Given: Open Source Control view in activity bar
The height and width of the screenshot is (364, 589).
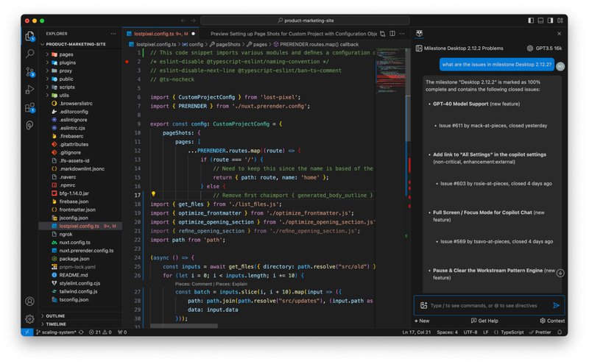Looking at the screenshot, I should click(29, 71).
